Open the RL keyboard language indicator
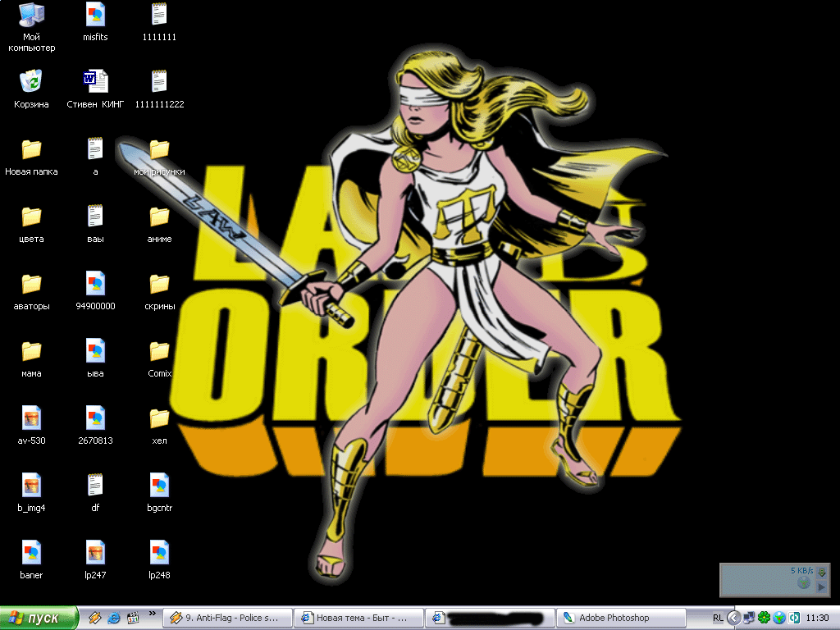840x630 pixels. tap(718, 618)
